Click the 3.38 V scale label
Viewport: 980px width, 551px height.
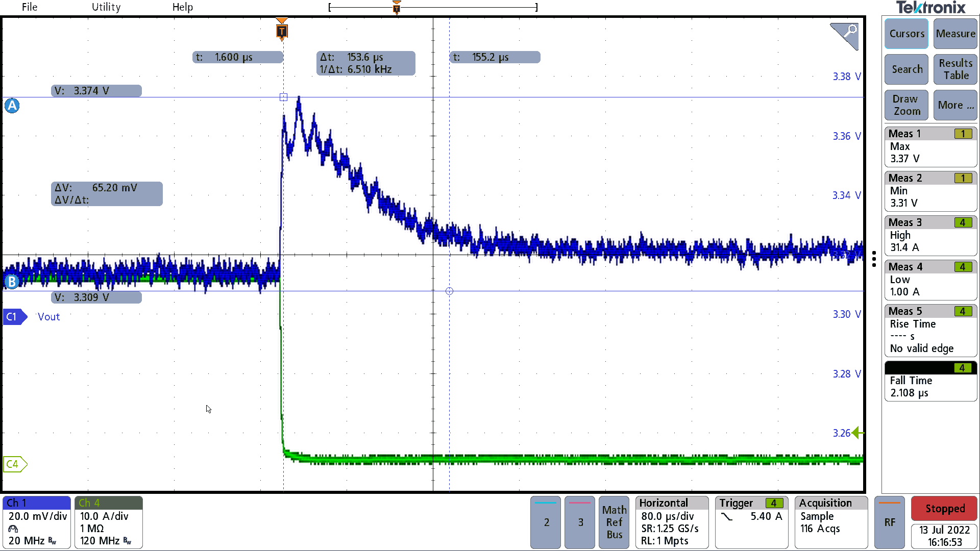(x=847, y=77)
